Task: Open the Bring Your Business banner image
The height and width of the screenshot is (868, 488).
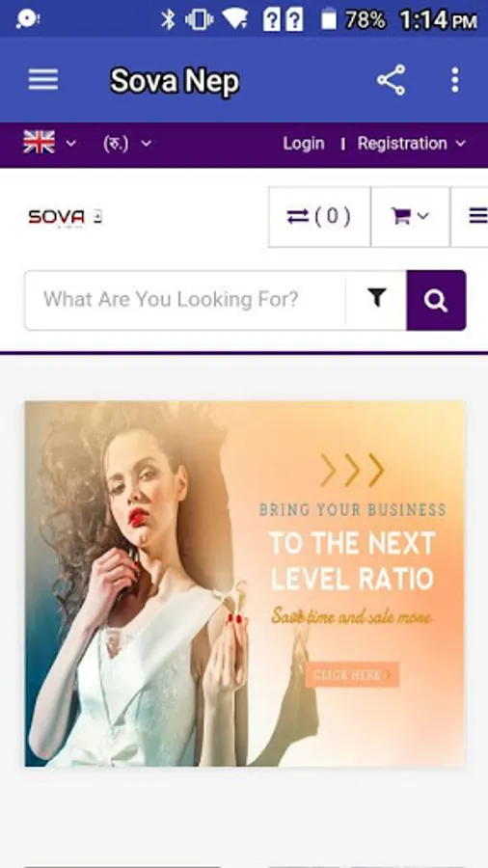Action: 245,583
